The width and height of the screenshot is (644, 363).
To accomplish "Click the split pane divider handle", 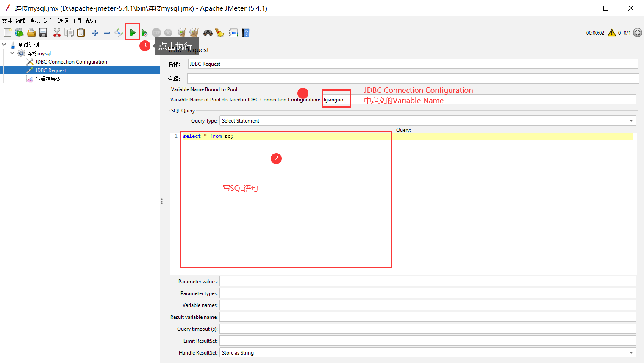I will [162, 201].
